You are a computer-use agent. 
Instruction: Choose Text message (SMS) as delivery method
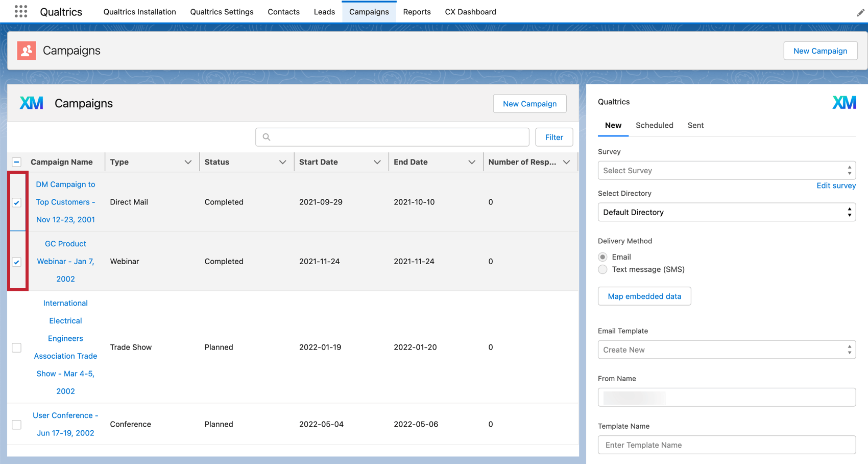pyautogui.click(x=602, y=269)
